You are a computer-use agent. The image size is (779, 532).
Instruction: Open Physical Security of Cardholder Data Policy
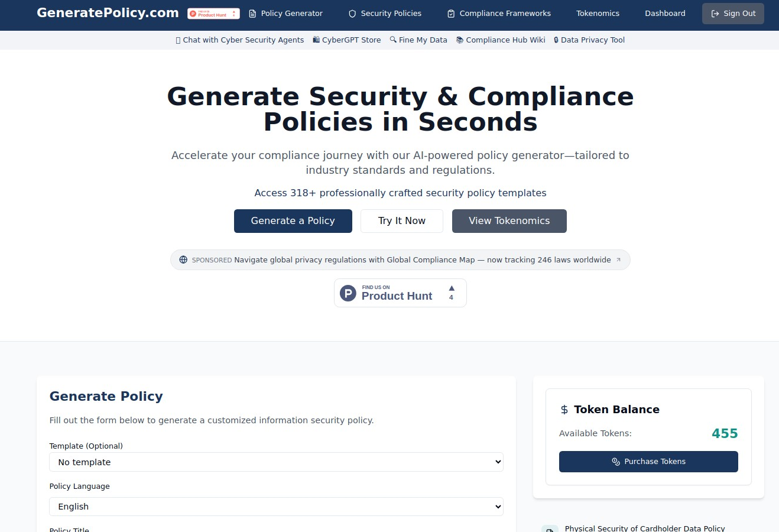645,528
